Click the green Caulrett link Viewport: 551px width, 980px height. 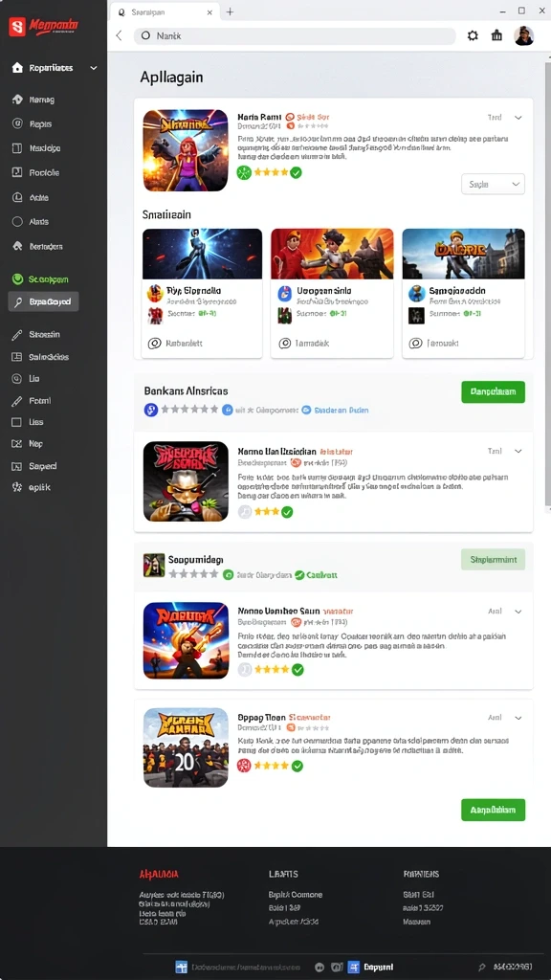pos(322,575)
